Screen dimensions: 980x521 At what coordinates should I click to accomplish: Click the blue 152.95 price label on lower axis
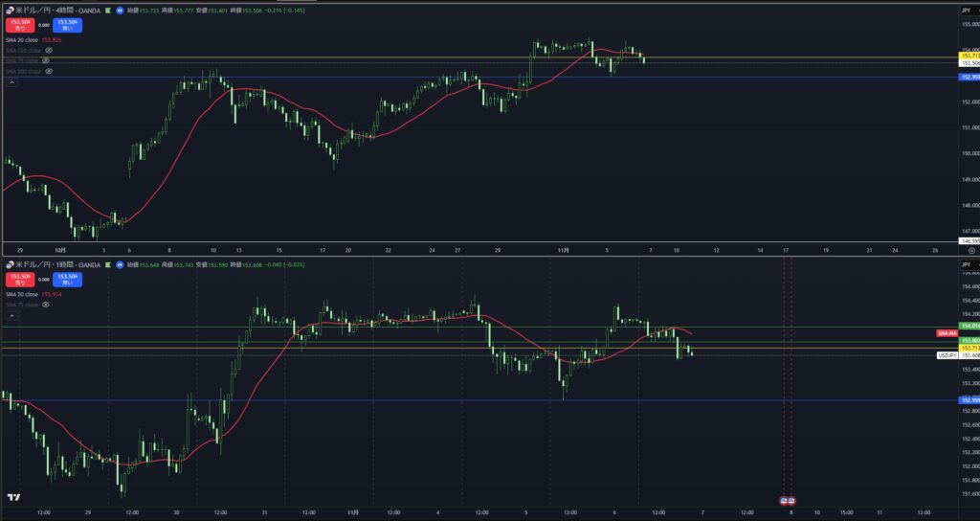(x=969, y=400)
